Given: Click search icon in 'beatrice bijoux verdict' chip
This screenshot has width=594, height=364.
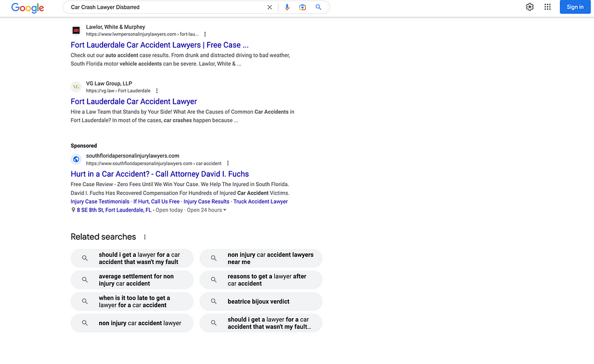Looking at the screenshot, I should point(213,301).
